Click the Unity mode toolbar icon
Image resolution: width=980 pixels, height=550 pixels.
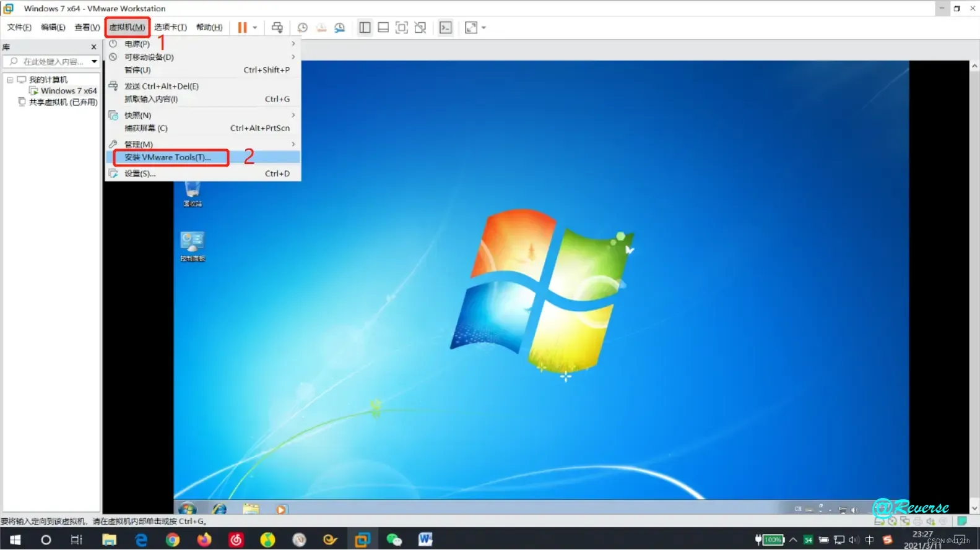coord(420,27)
